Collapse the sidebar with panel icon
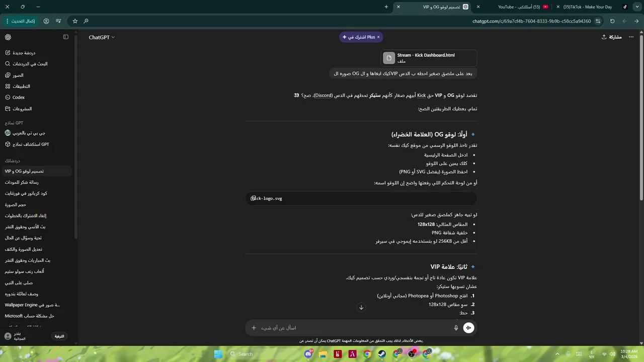 click(65, 37)
